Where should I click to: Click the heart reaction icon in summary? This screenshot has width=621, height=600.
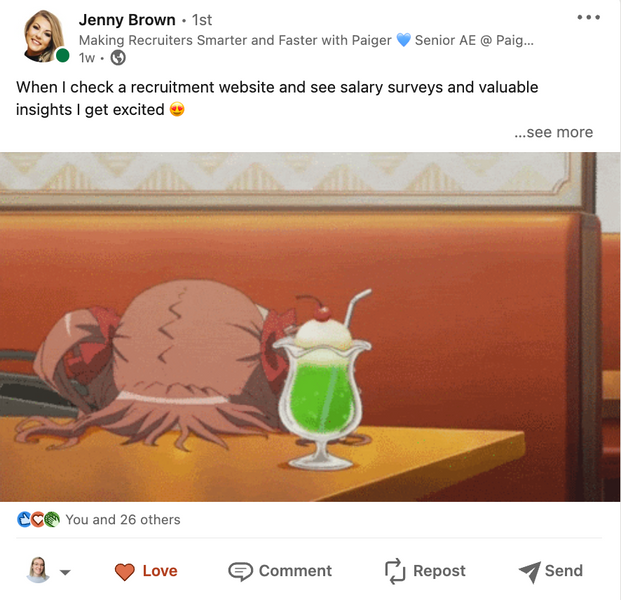coord(38,520)
